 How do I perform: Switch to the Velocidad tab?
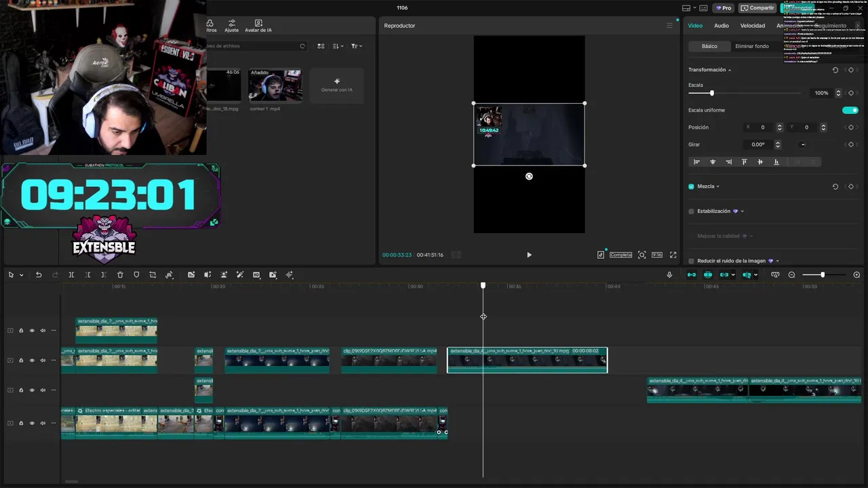753,26
